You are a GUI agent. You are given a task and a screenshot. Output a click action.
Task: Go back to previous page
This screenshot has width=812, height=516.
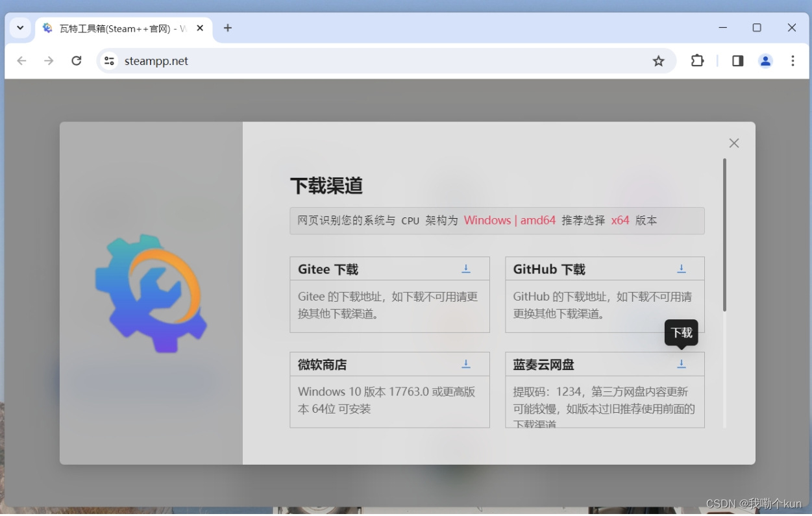(x=22, y=61)
